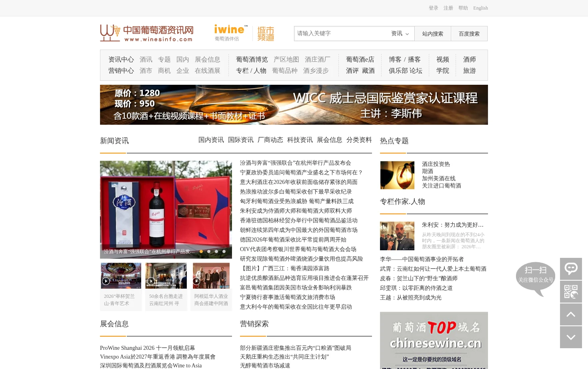The height and width of the screenshot is (369, 588).
Task: Read 【图片】广西三江：葡香满园添富路
Action: (x=285, y=269)
